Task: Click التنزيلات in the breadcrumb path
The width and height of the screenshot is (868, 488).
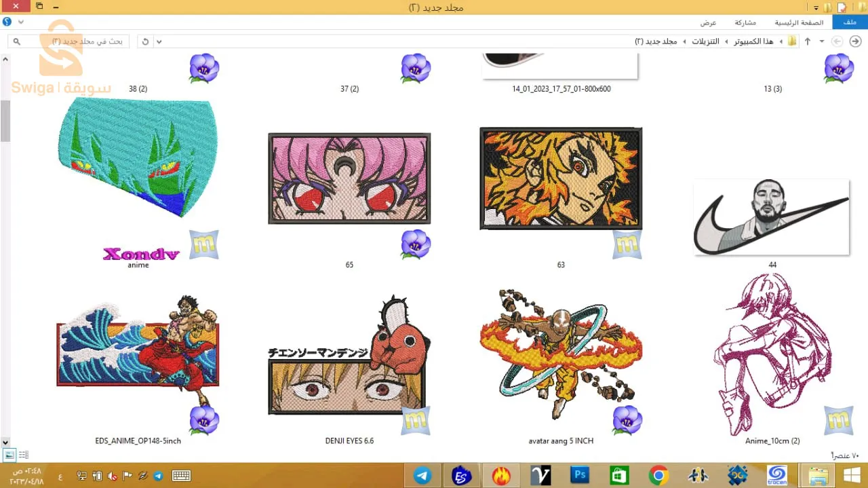Action: coord(705,41)
